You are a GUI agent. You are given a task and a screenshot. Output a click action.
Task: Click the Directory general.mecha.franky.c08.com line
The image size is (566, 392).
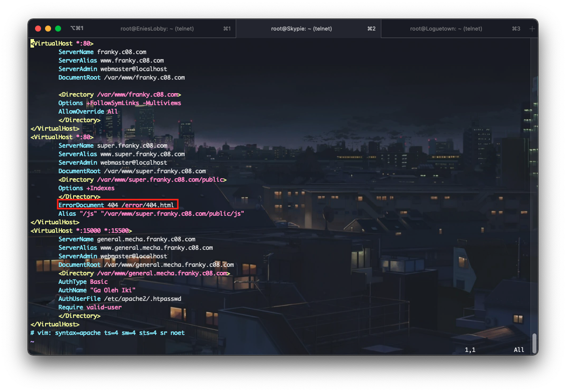144,273
